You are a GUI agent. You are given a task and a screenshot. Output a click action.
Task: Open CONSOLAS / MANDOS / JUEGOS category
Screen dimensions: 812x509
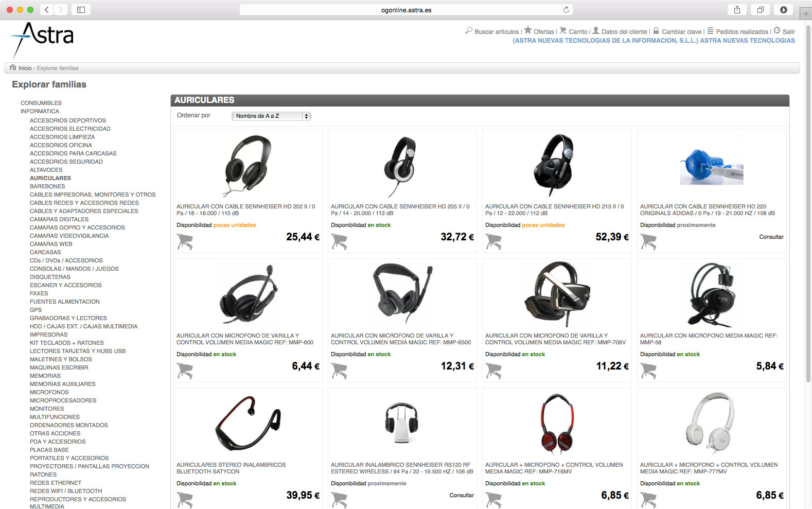[x=74, y=269]
